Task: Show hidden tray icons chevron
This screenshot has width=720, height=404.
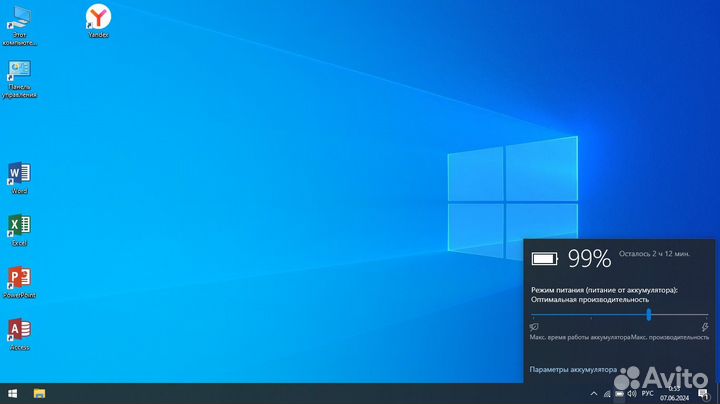Action: [x=594, y=394]
